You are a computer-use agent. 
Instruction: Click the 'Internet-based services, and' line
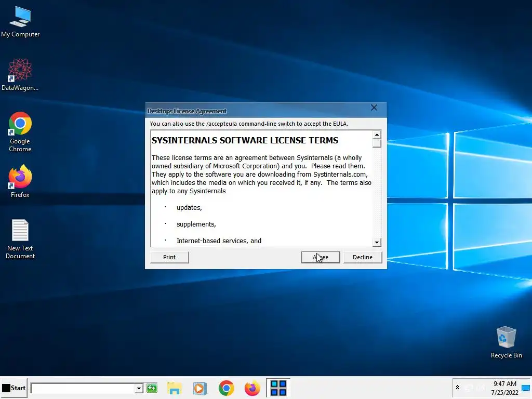(219, 241)
